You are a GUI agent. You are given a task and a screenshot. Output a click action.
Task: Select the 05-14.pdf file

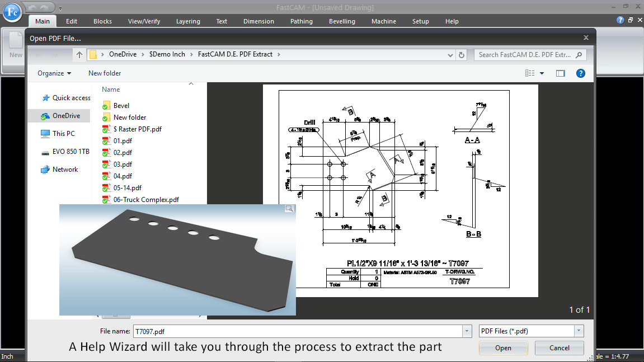click(128, 188)
